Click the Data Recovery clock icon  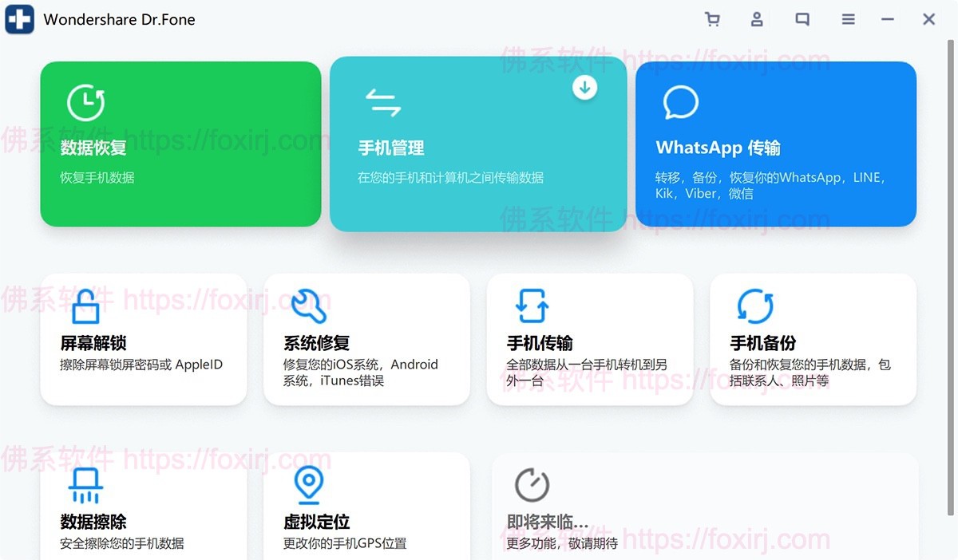coord(85,102)
